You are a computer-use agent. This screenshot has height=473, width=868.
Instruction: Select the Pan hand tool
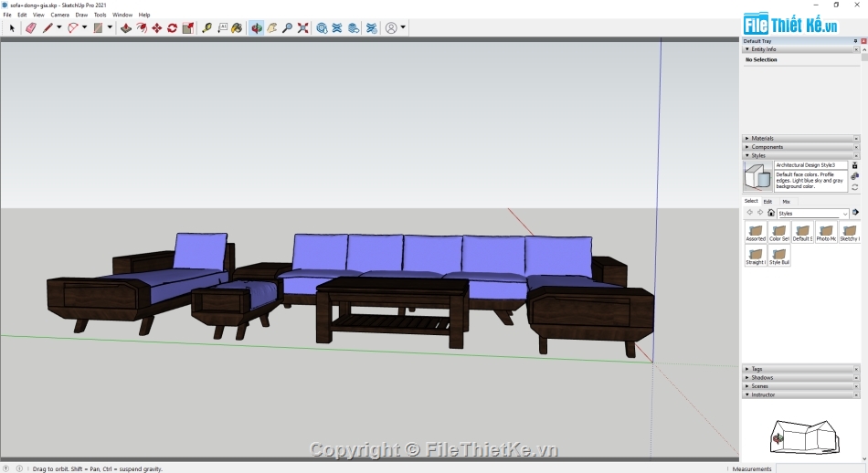click(271, 27)
